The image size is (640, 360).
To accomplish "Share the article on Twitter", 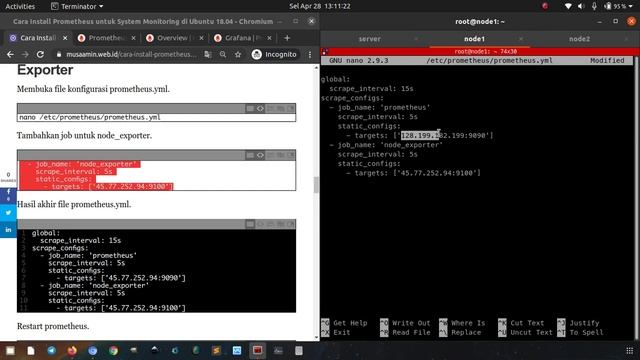I will pyautogui.click(x=8, y=213).
